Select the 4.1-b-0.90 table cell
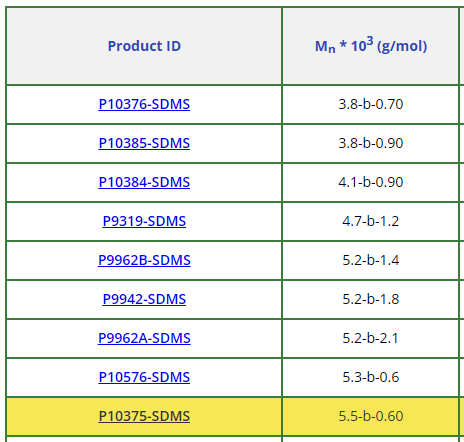 point(371,182)
